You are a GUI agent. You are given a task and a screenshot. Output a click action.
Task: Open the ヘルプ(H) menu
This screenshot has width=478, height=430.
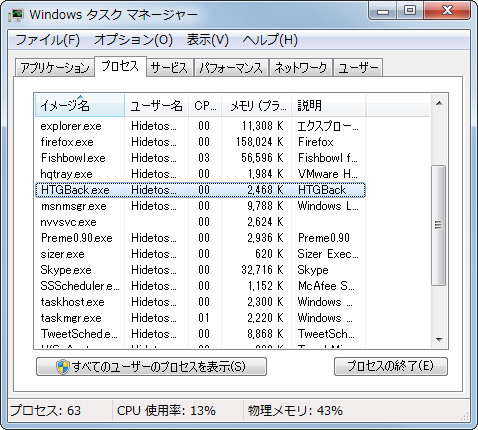click(270, 40)
